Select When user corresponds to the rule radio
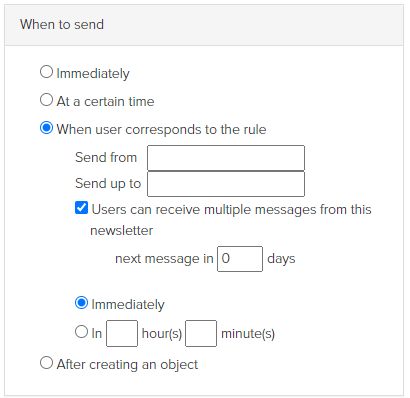Viewport: 410px width, 398px height. [x=46, y=128]
